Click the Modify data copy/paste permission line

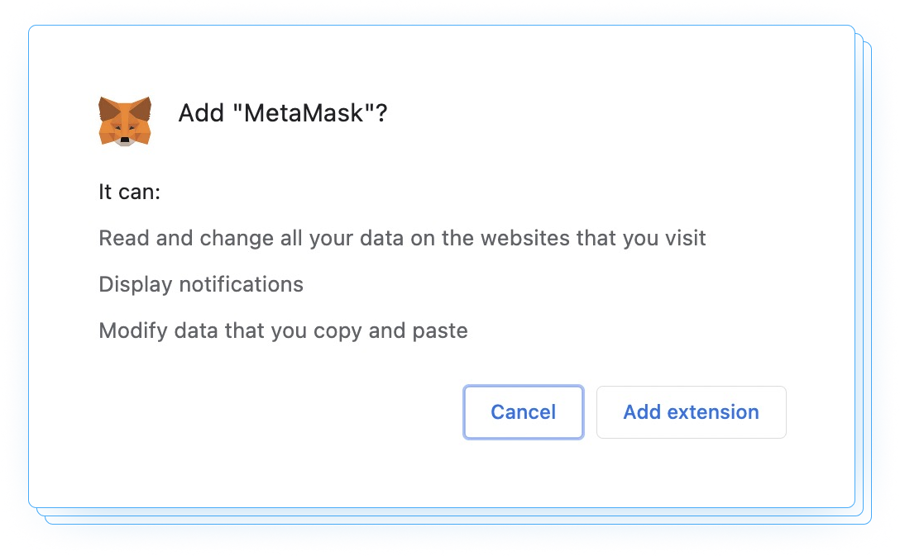[283, 330]
